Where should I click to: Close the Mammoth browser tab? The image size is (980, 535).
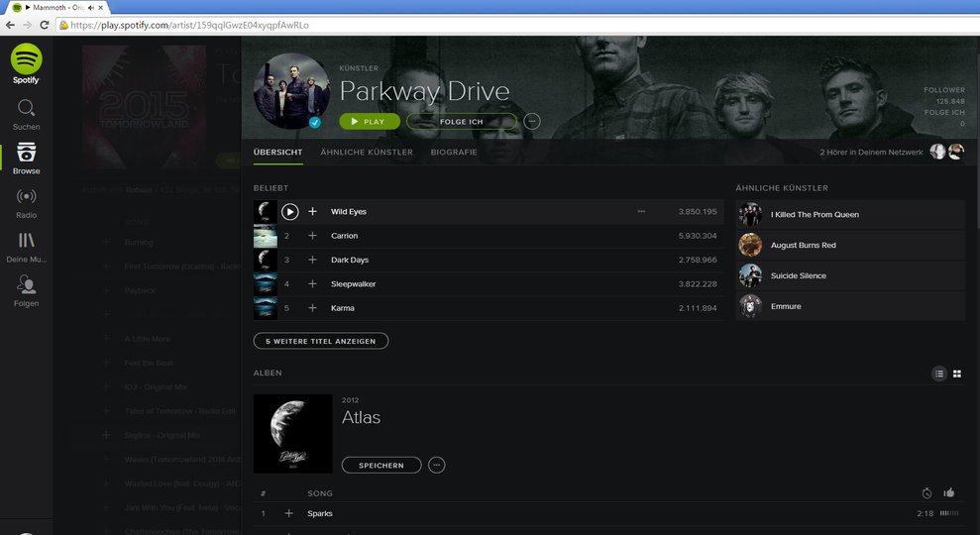101,8
